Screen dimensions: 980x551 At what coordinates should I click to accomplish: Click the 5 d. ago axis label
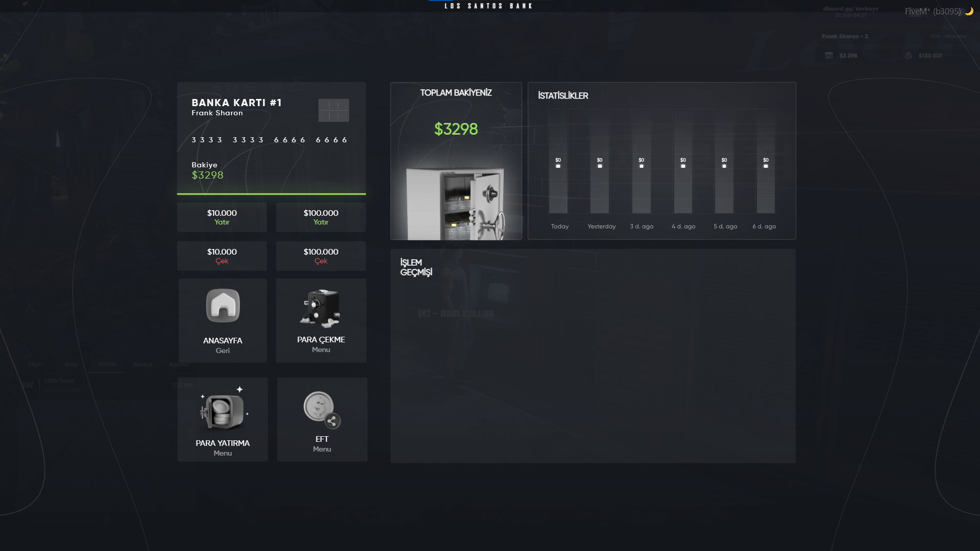pyautogui.click(x=725, y=227)
